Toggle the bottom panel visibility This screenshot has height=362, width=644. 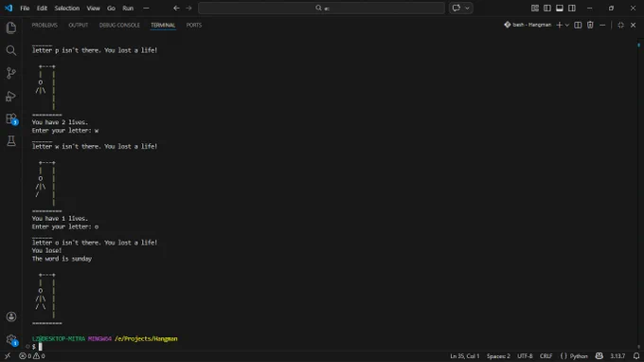(x=560, y=8)
